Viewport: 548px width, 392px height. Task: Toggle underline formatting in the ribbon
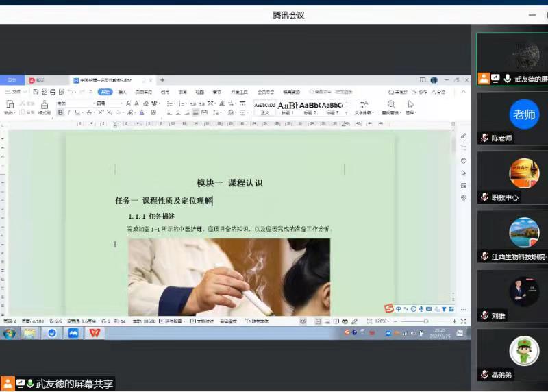tap(77, 112)
